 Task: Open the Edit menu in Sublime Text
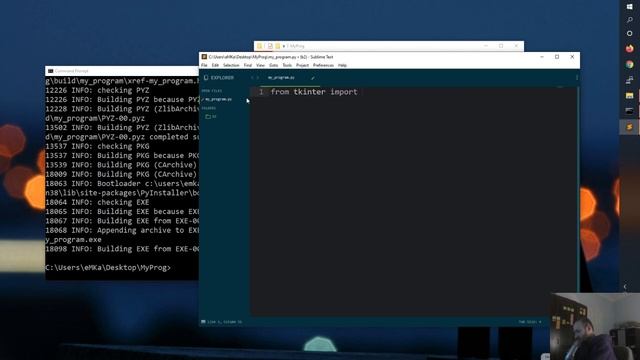215,65
